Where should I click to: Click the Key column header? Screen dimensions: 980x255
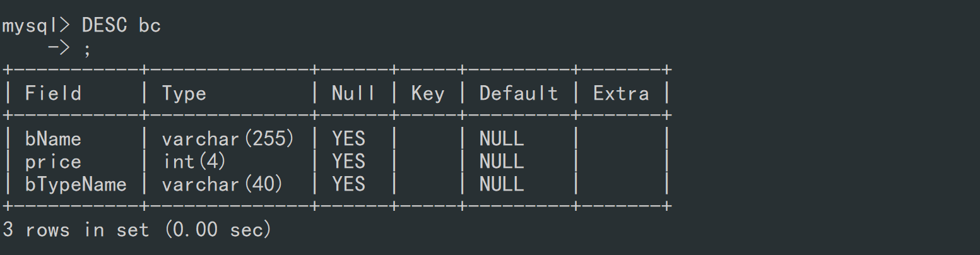click(x=428, y=93)
